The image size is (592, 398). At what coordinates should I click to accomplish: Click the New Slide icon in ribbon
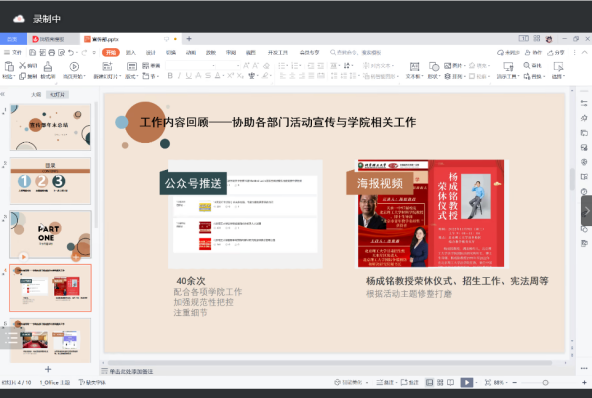pyautogui.click(x=108, y=66)
